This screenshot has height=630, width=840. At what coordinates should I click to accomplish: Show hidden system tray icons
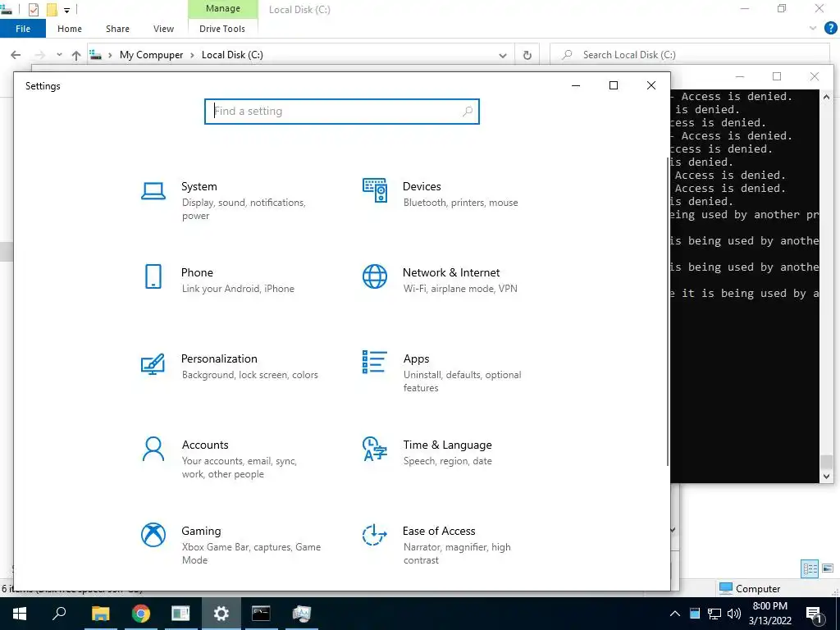675,614
